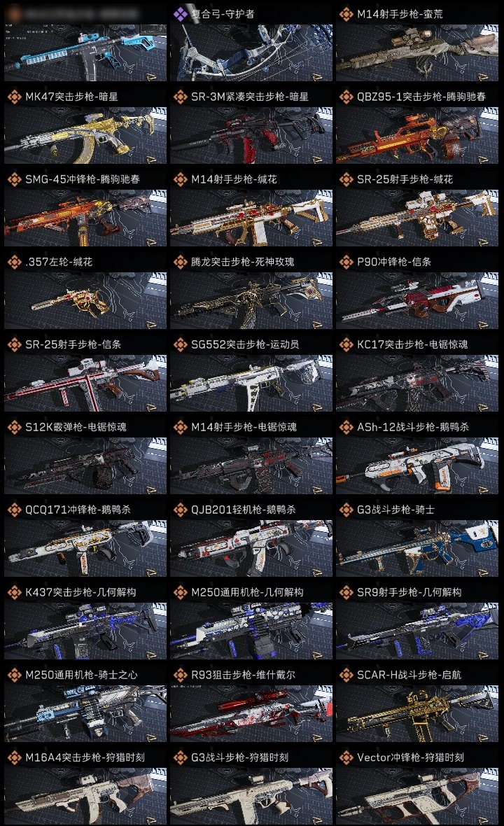Select the SMG-45冲锋枪-腾驹驰春 weapon image
This screenshot has height=826, width=504.
coord(85,218)
